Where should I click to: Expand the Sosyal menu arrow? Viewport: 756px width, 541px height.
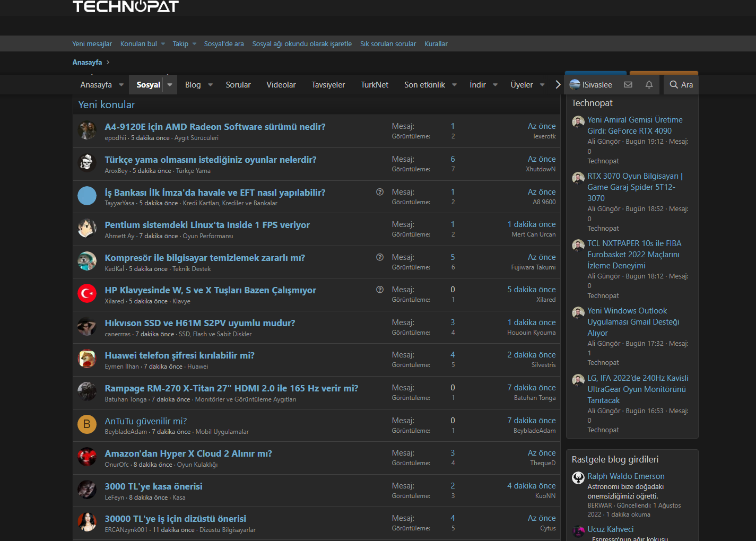[170, 85]
